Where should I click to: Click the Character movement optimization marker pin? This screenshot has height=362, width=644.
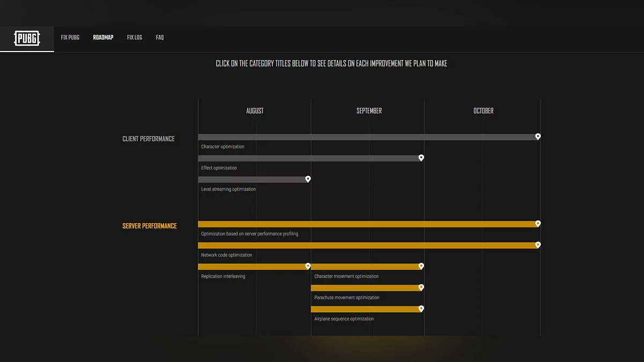point(421,266)
